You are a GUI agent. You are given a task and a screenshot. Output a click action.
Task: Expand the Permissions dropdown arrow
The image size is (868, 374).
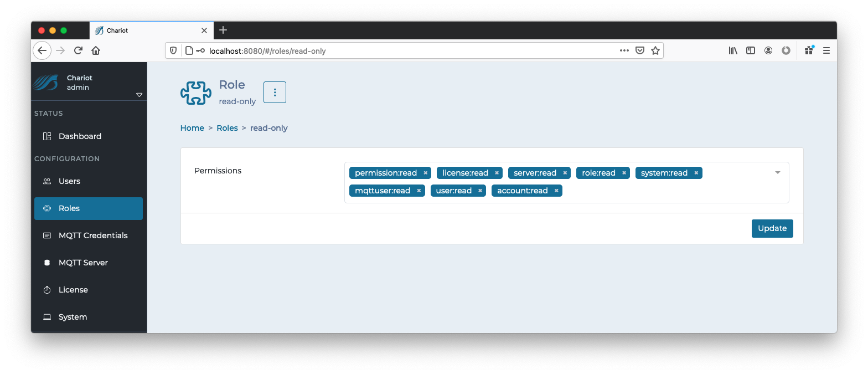[777, 173]
